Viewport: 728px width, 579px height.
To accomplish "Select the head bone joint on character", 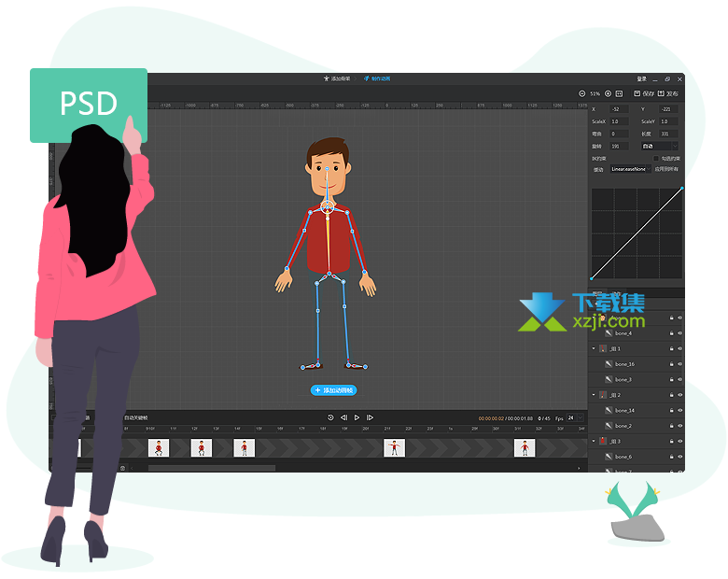I will (327, 169).
